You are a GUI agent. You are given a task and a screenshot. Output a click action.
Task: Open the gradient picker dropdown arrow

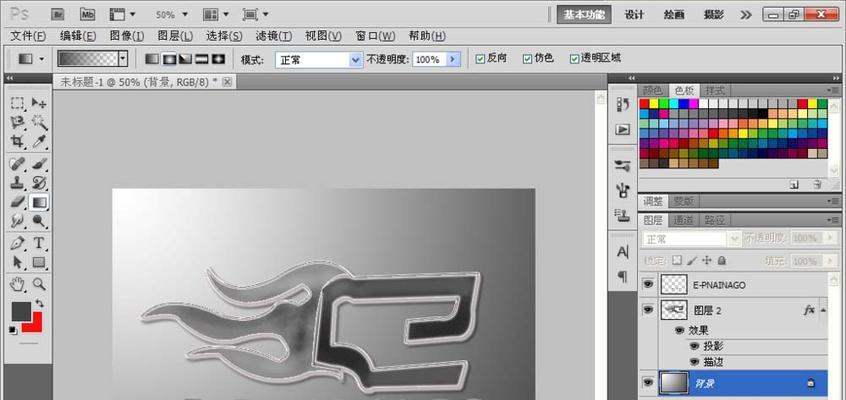pos(122,59)
